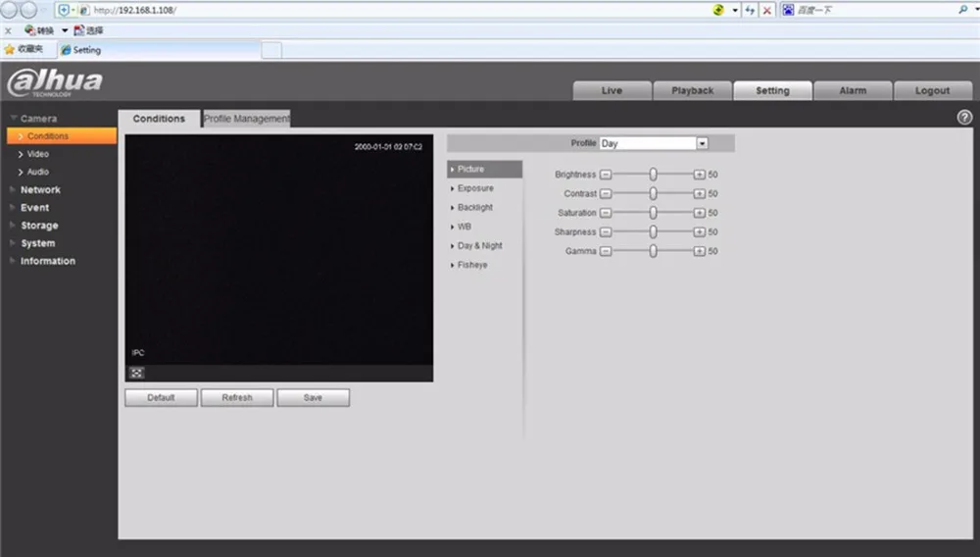
Task: Click the Brightness slider handle
Action: 653,175
